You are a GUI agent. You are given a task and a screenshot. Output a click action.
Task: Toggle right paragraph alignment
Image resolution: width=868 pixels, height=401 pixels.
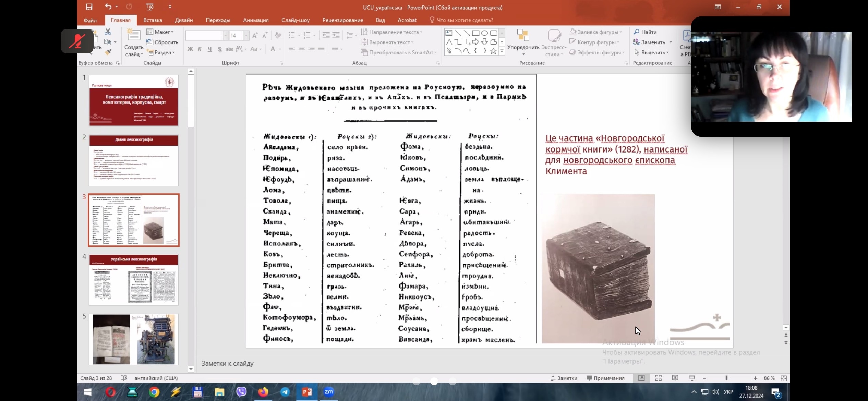[311, 49]
